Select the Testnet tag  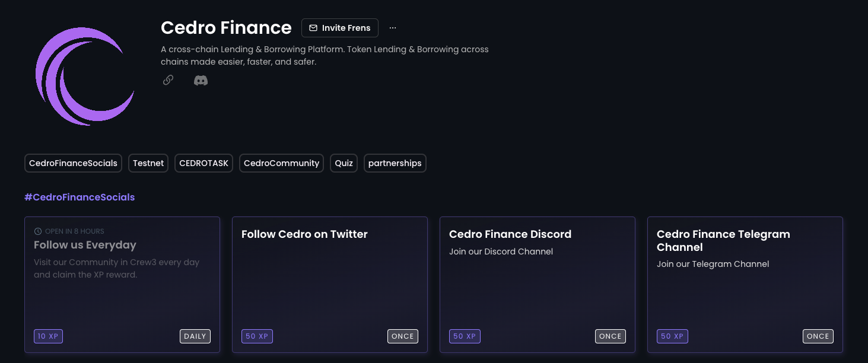click(x=148, y=163)
